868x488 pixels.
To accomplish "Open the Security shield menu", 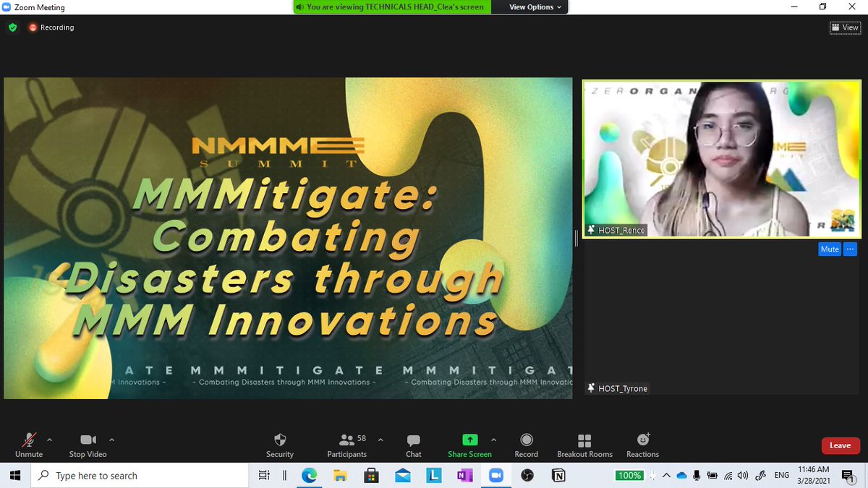I will [280, 445].
